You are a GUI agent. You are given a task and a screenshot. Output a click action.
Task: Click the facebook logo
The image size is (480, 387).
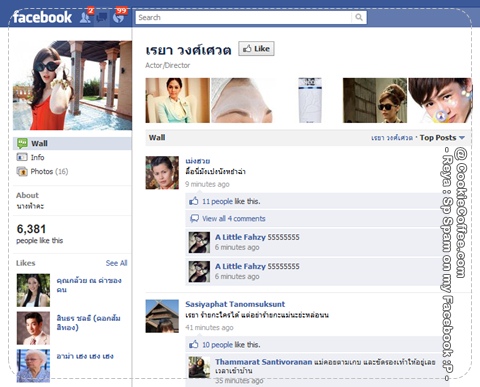tap(42, 17)
